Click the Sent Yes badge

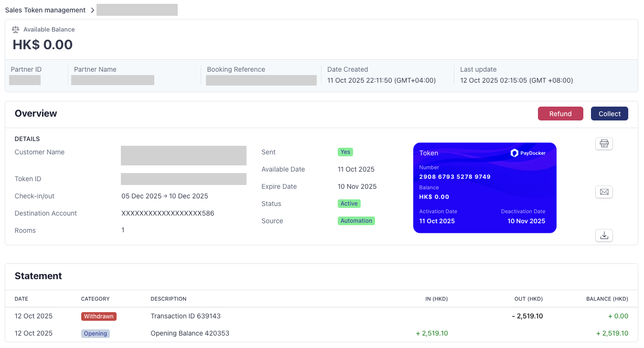point(345,152)
